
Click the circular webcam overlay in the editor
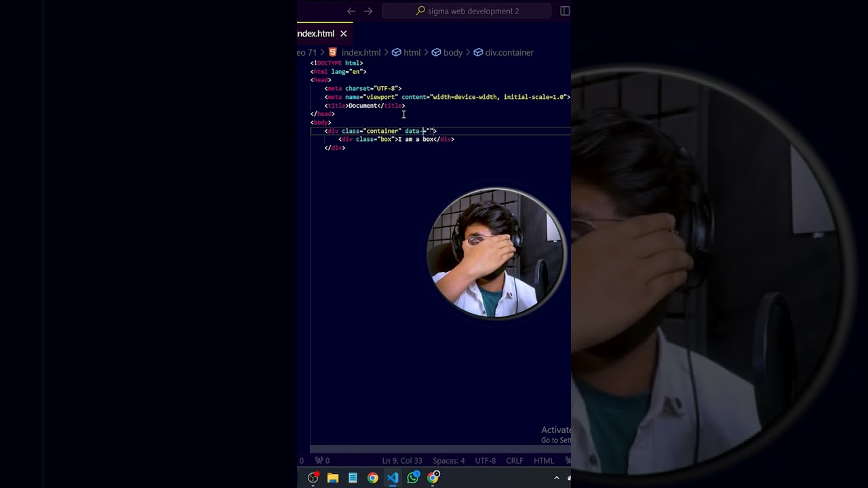496,253
